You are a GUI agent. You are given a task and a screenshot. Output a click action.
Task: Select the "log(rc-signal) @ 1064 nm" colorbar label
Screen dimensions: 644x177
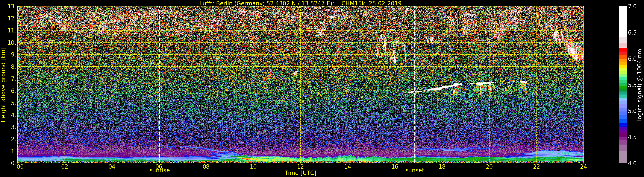coord(640,85)
